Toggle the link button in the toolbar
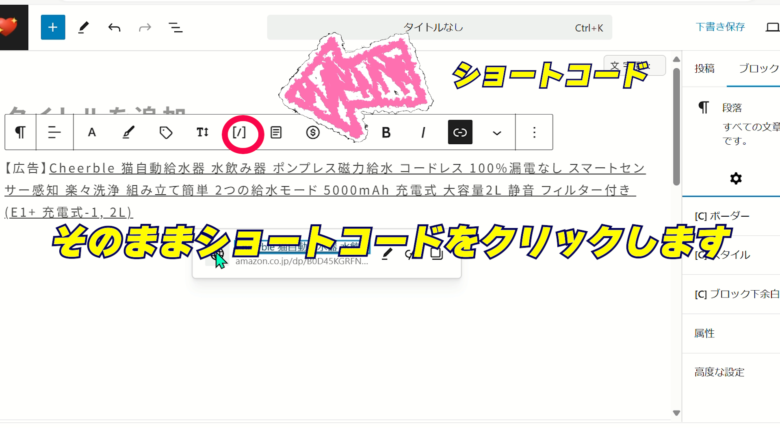 point(460,132)
